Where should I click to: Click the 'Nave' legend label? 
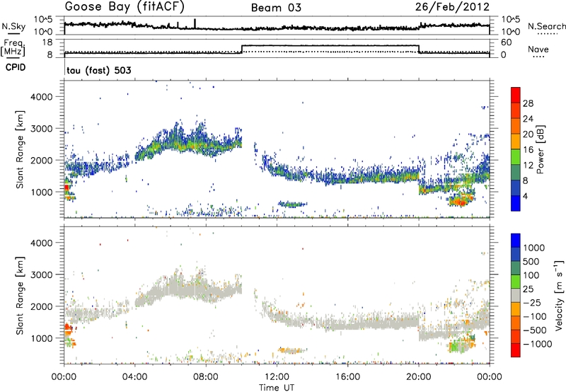[538, 49]
